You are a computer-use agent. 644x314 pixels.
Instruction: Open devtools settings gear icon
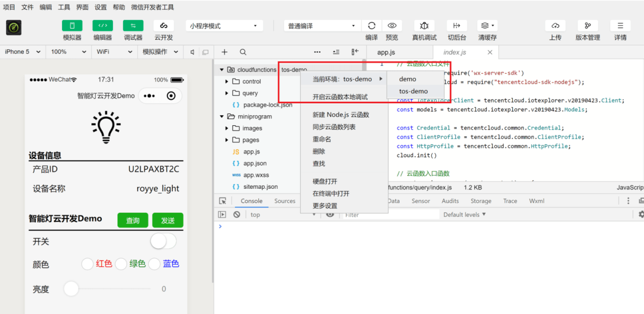click(641, 215)
